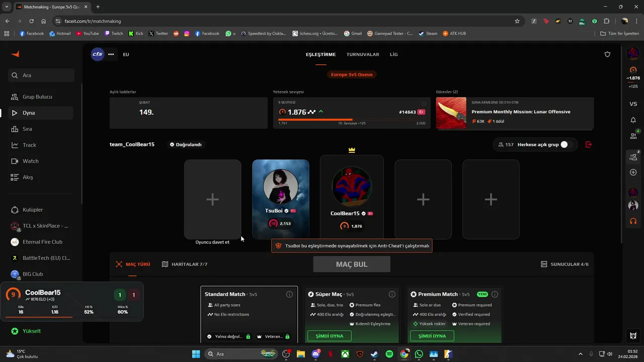Click the plus add icon in right bar
This screenshot has height=362, width=644.
[633, 172]
